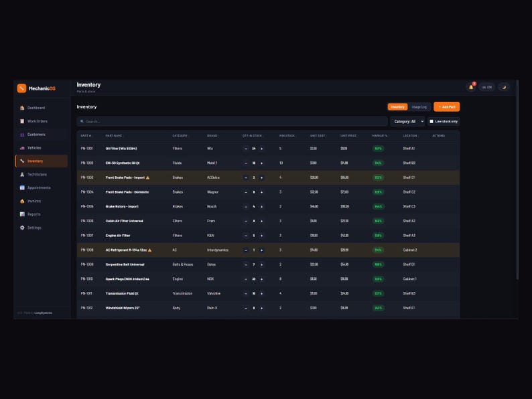Screen dimensions: 532x399
Task: Decrease quantity of 5W-30 Synthetic Oil
Action: tap(246, 163)
